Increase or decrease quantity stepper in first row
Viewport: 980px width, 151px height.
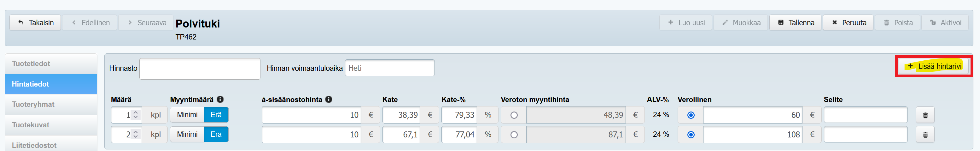(136, 115)
